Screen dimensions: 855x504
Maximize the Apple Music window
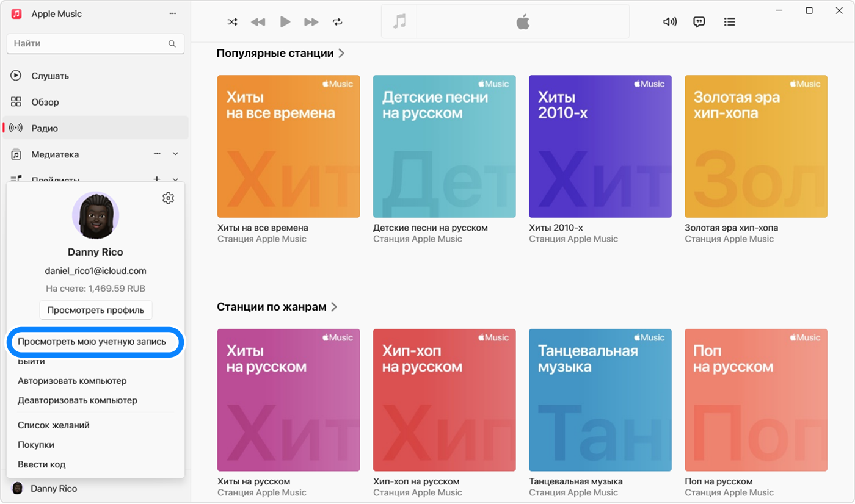809,10
